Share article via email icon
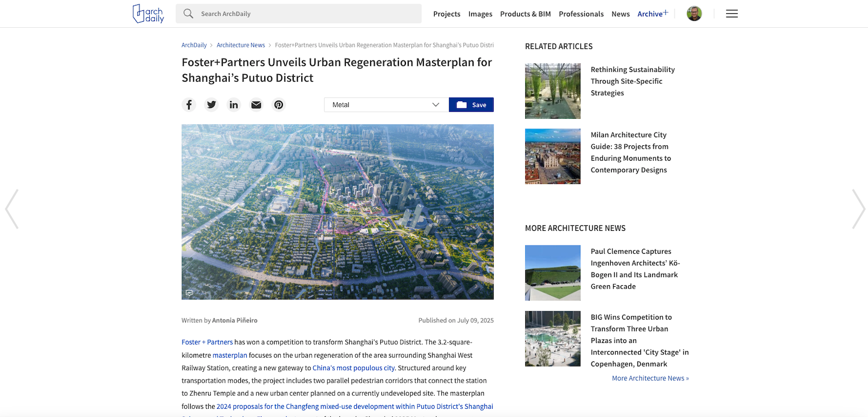Viewport: 868px width, 417px height. pyautogui.click(x=256, y=105)
